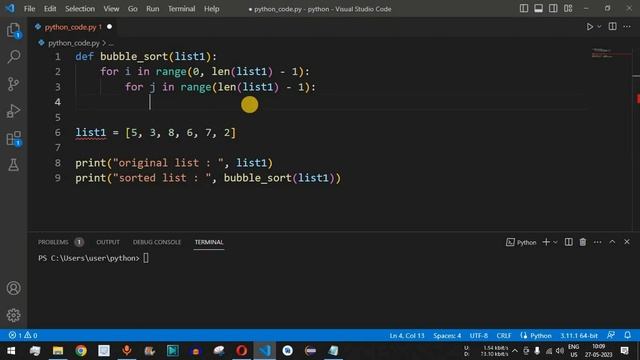Viewport: 640px width, 360px height.
Task: Select the Python terminal profile label
Action: tap(521, 242)
